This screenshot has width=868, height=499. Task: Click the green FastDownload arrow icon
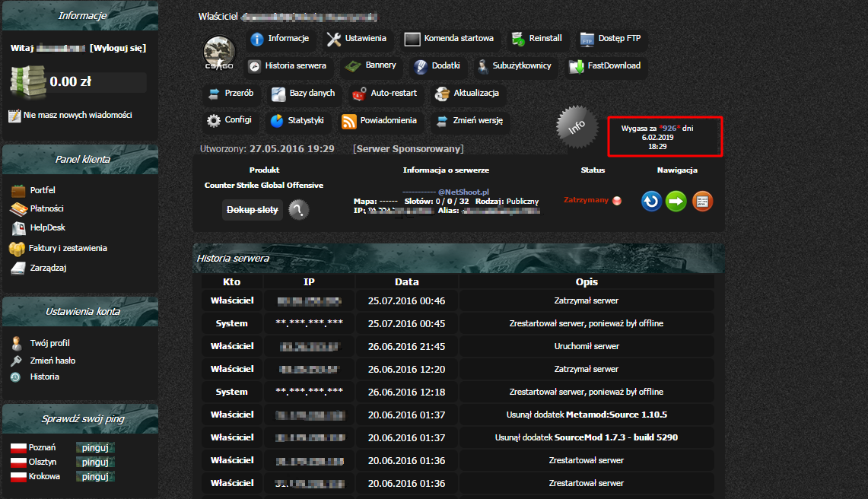577,66
